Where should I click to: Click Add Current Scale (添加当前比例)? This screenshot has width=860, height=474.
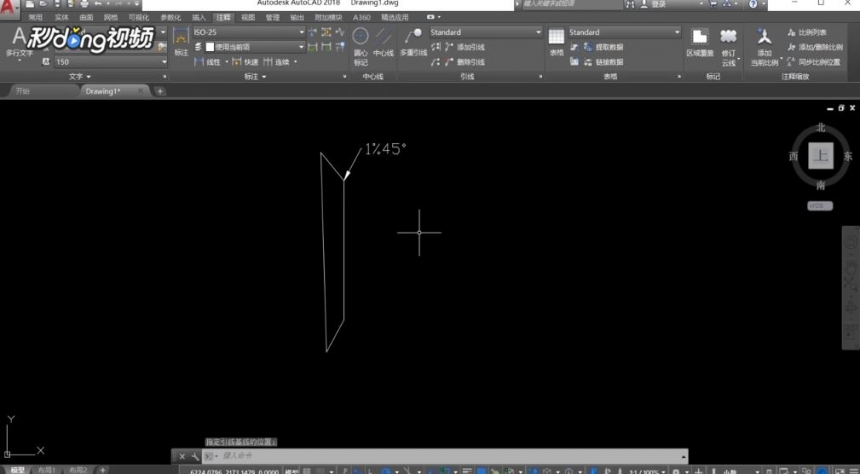765,47
